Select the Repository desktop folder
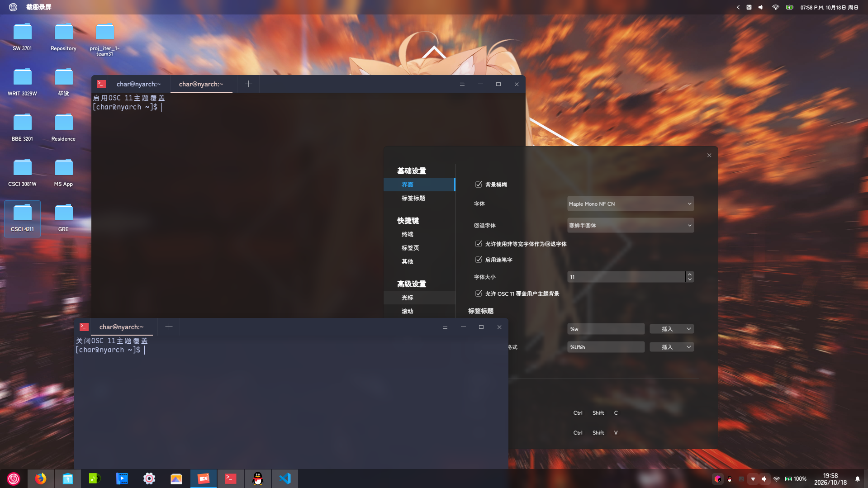Screen dimensions: 868x488 click(63, 38)
